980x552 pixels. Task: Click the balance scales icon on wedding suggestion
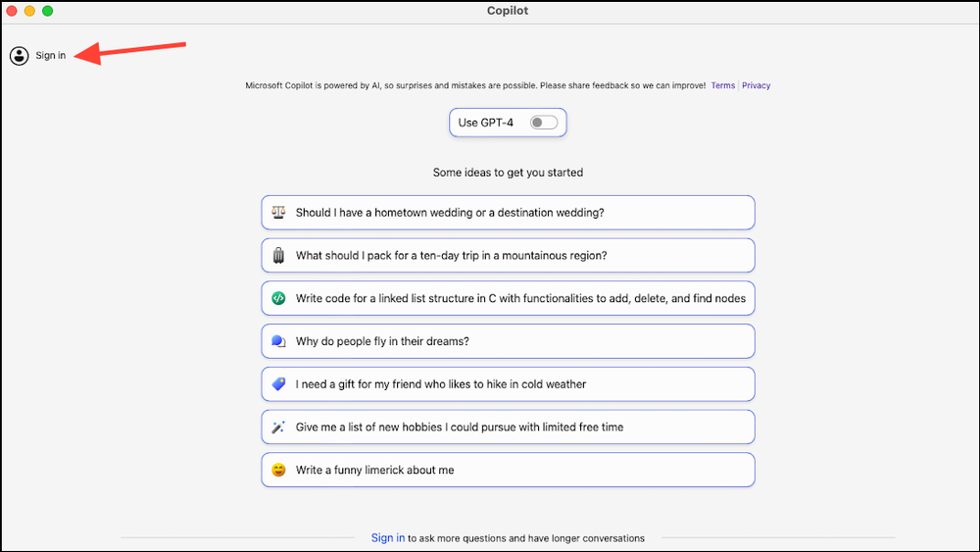278,212
